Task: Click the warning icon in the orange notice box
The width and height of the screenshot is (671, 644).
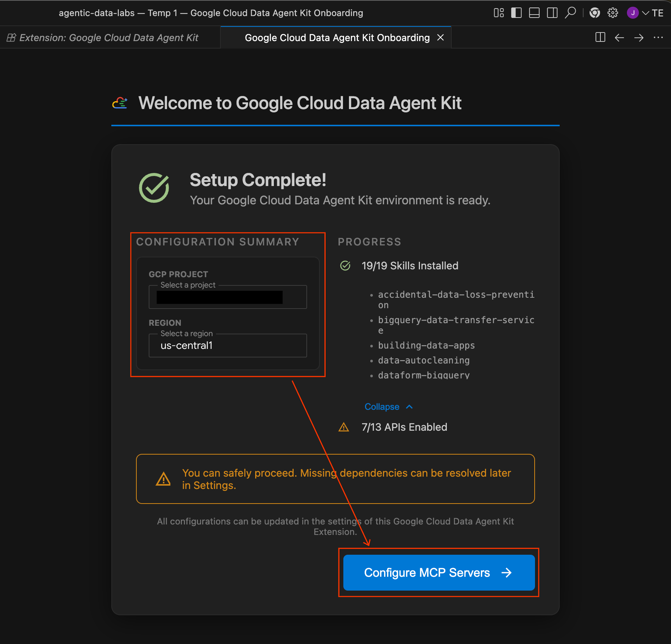Action: point(163,479)
